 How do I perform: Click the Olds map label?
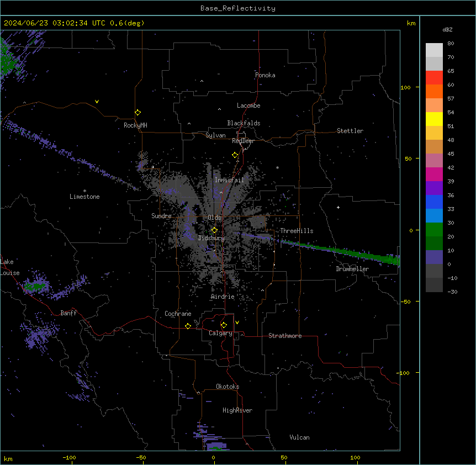pyautogui.click(x=214, y=218)
